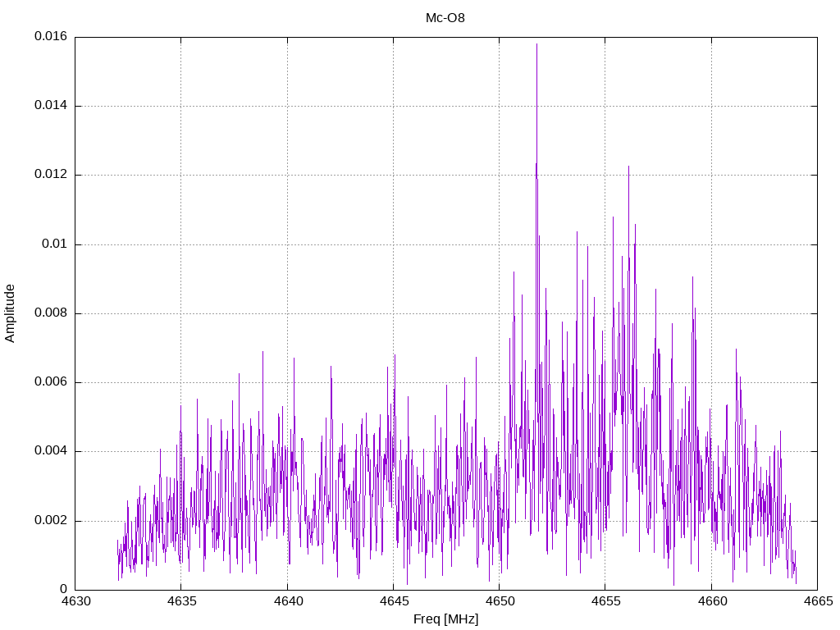Viewport: 840px width, 630px height.
Task: Select the 4655 x-axis tick label
Action: 605,601
